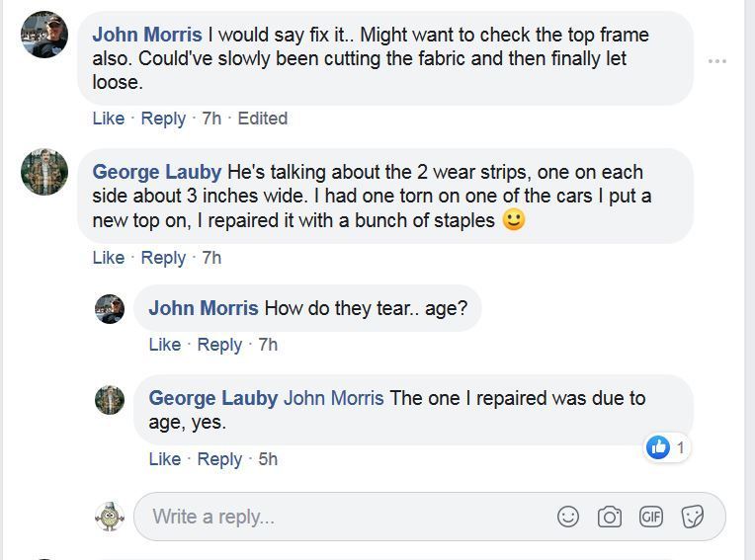Click John Morris's small avatar in reply
Screen dimensions: 755x560
click(x=110, y=308)
